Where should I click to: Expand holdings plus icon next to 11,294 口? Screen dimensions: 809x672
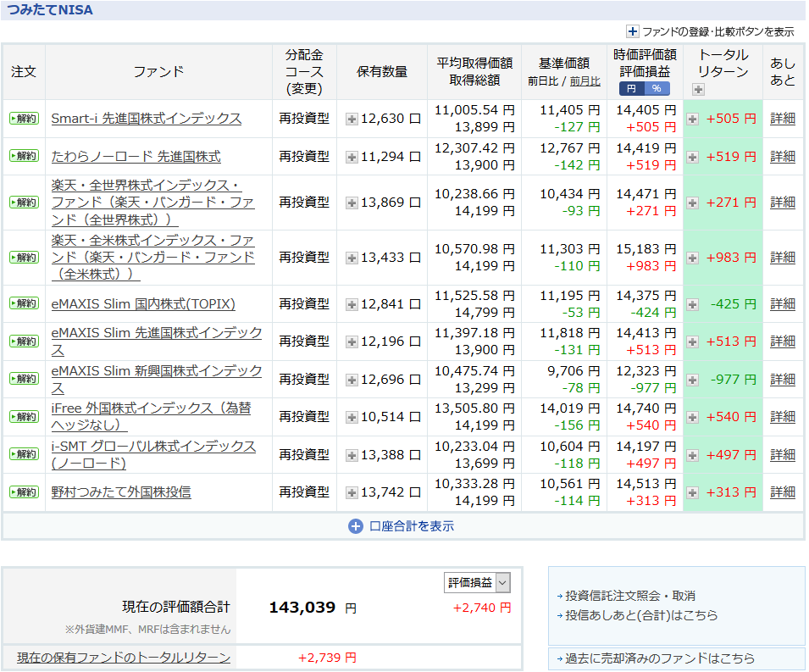coord(352,157)
